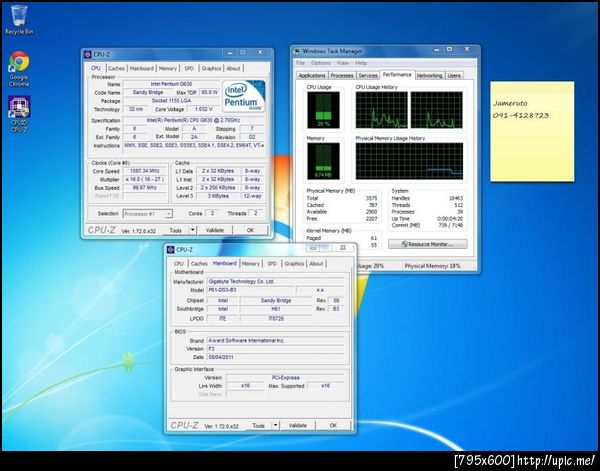600x471 pixels.
Task: Switch to Processes tab in Task Manager
Action: 342,75
